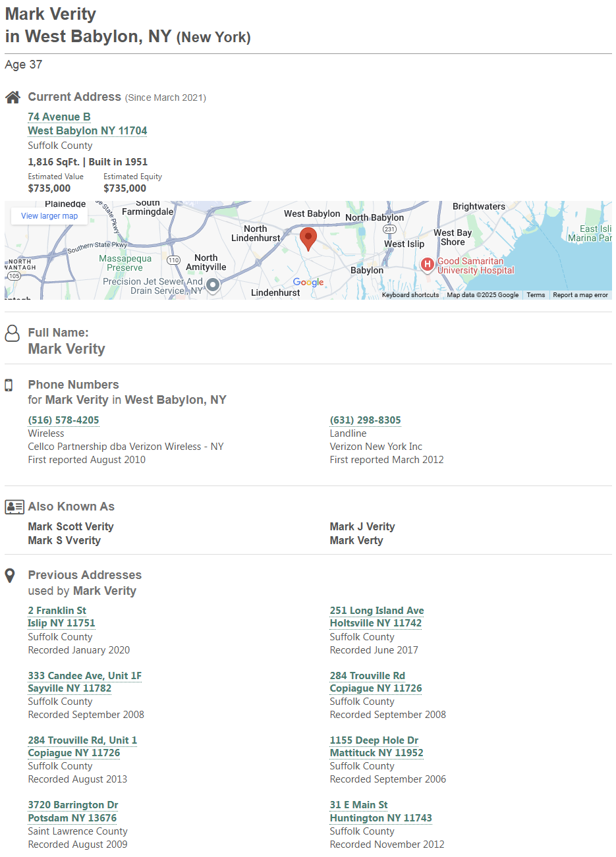Click the pin icon beside Previous Addresses
The image size is (616, 857).
point(10,576)
